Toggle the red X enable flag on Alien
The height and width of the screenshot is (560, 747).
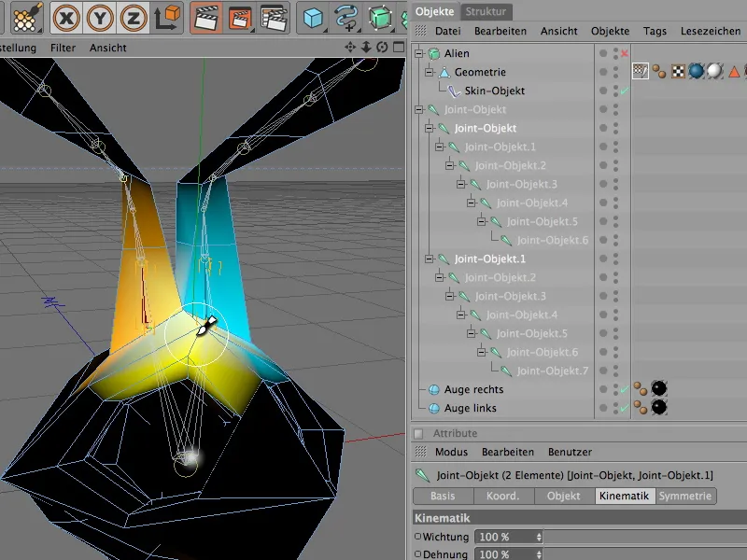coord(625,53)
